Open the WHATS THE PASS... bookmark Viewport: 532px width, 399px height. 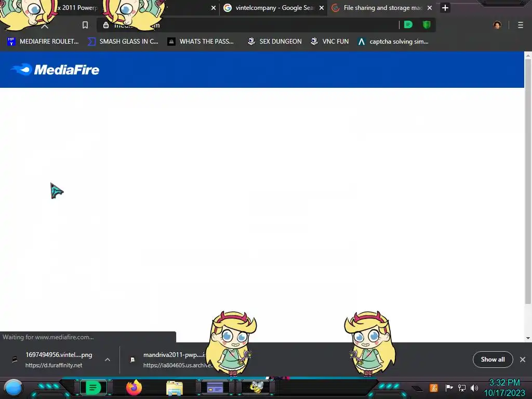tap(201, 42)
